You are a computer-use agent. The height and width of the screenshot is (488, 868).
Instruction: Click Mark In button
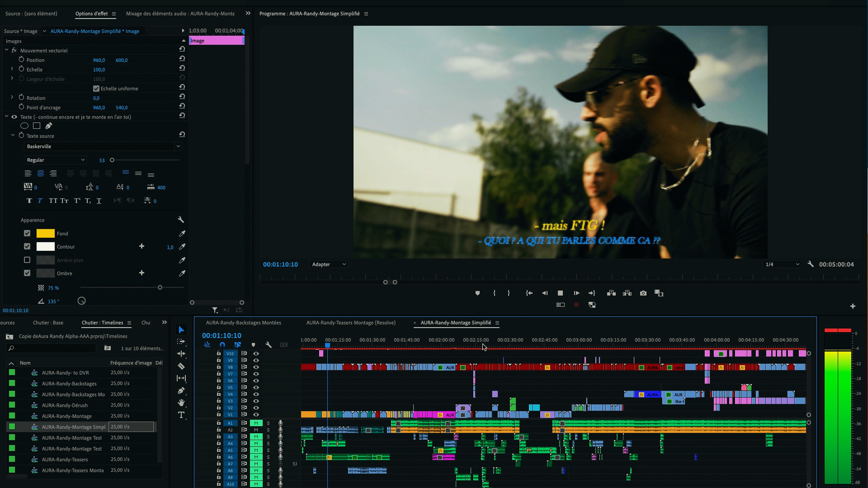coord(494,293)
